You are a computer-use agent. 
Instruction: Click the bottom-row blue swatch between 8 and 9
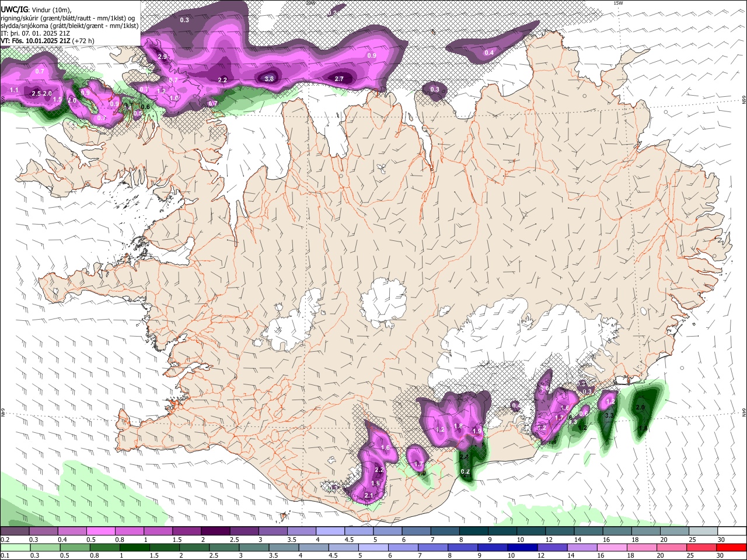pos(463,548)
